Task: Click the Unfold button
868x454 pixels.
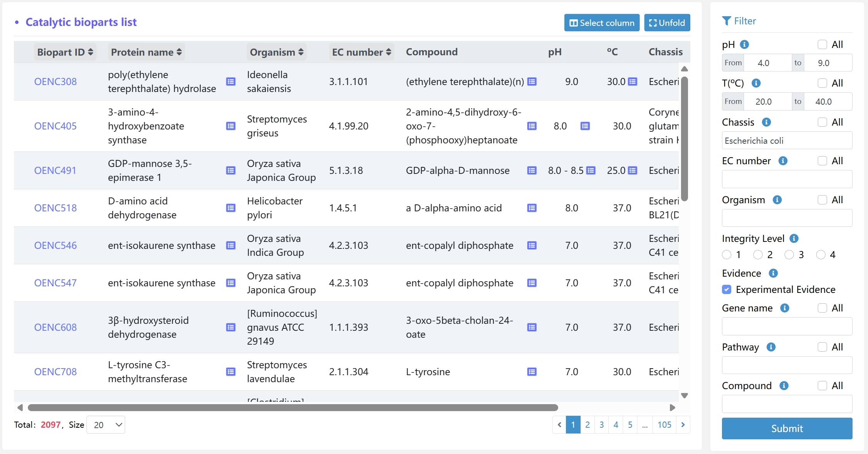Action: click(667, 23)
